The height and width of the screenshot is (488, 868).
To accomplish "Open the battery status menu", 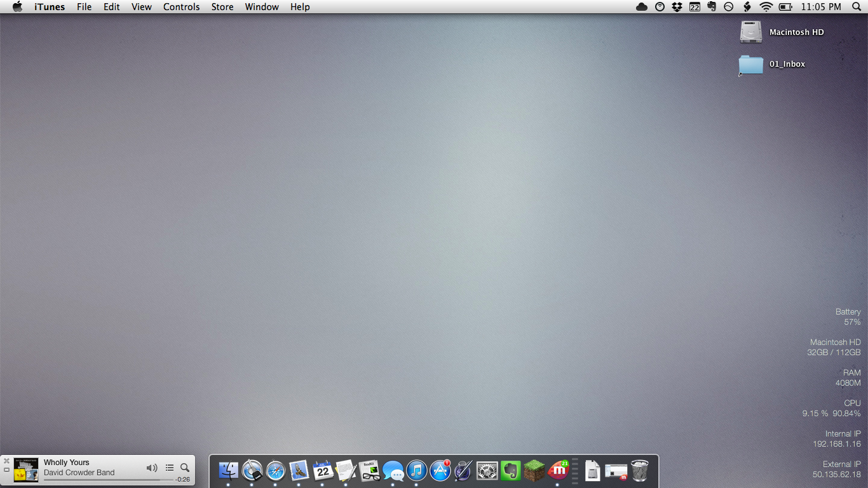I will 785,7.
